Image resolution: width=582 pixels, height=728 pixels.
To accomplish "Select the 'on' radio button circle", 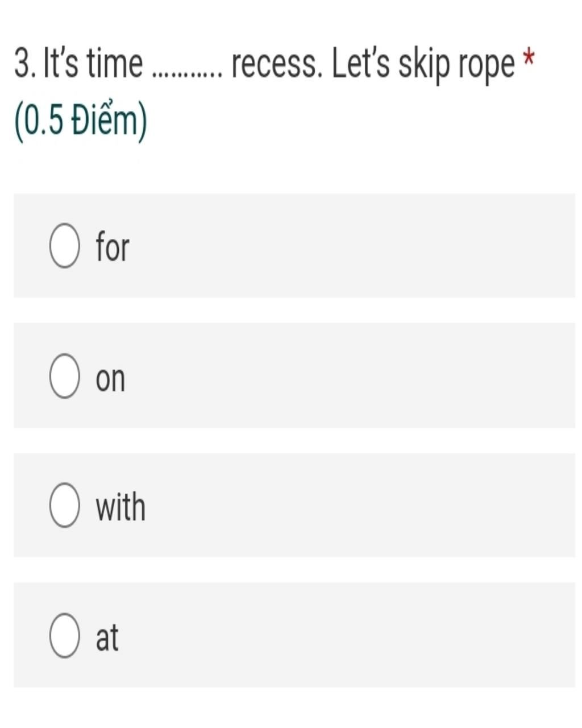I will tap(64, 376).
